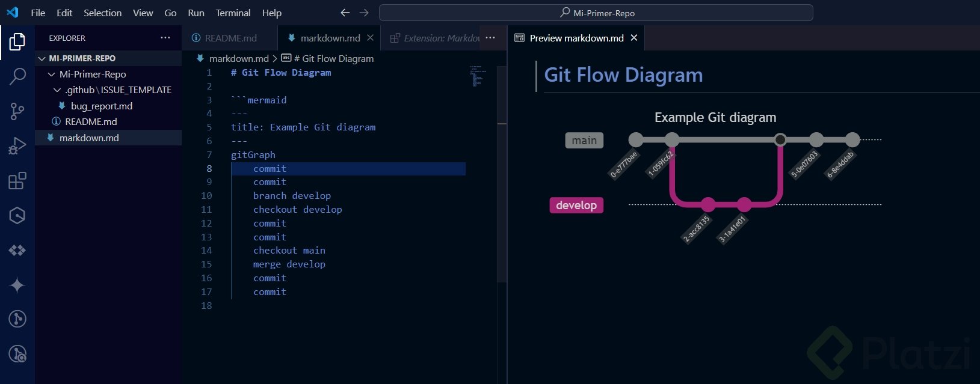Open Source Control view in activity bar
This screenshot has width=980, height=384.
tap(17, 111)
